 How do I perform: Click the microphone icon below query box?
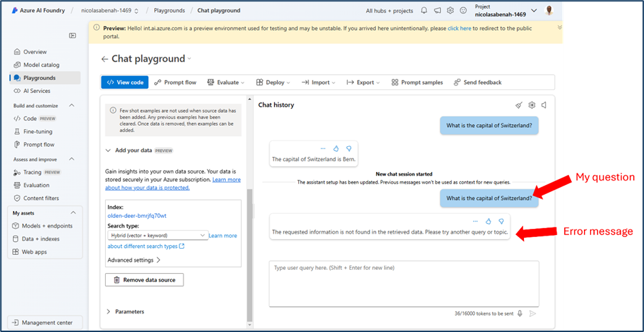point(520,314)
